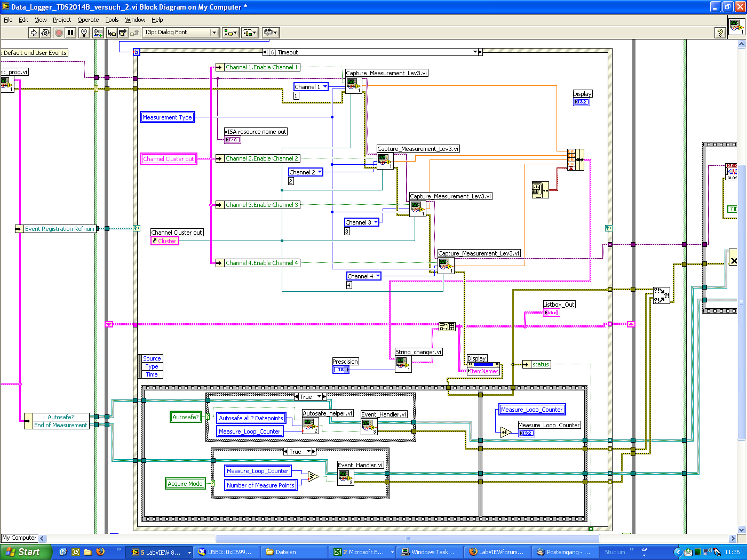Switch to the USB0::0x0699 taskbar button
This screenshot has height=560, width=747.
pyautogui.click(x=227, y=552)
